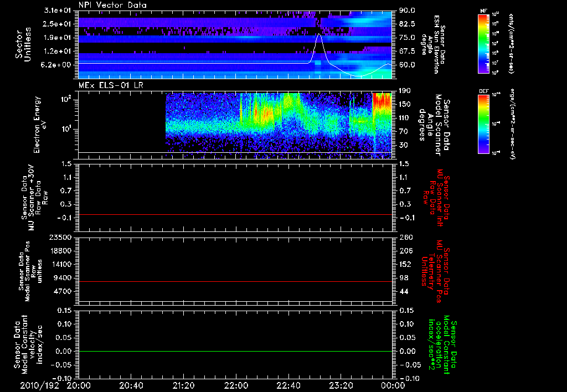Click the '20:40' time tick label
The width and height of the screenshot is (567, 392).
(131, 385)
